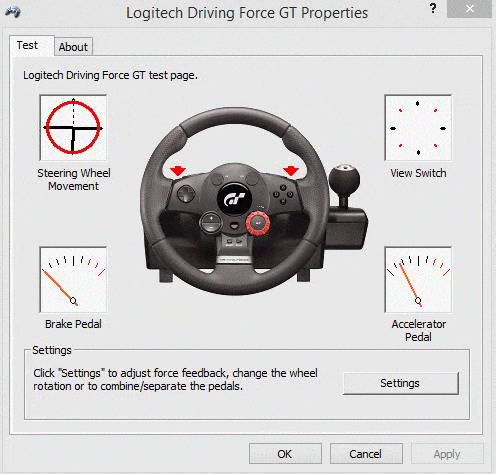Click the greyed Apply button
The width and height of the screenshot is (496, 474).
pyautogui.click(x=447, y=454)
